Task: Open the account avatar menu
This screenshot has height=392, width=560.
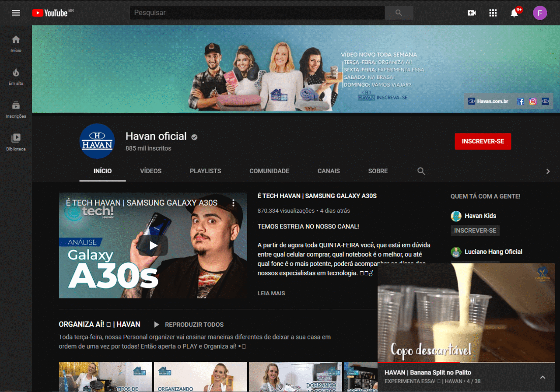Action: (x=540, y=13)
